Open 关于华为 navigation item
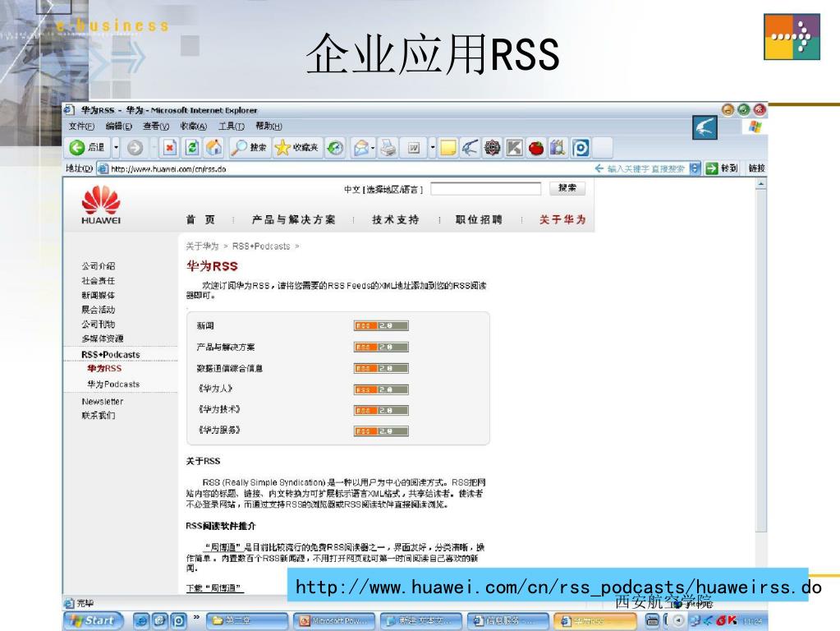The width and height of the screenshot is (840, 631). (562, 219)
